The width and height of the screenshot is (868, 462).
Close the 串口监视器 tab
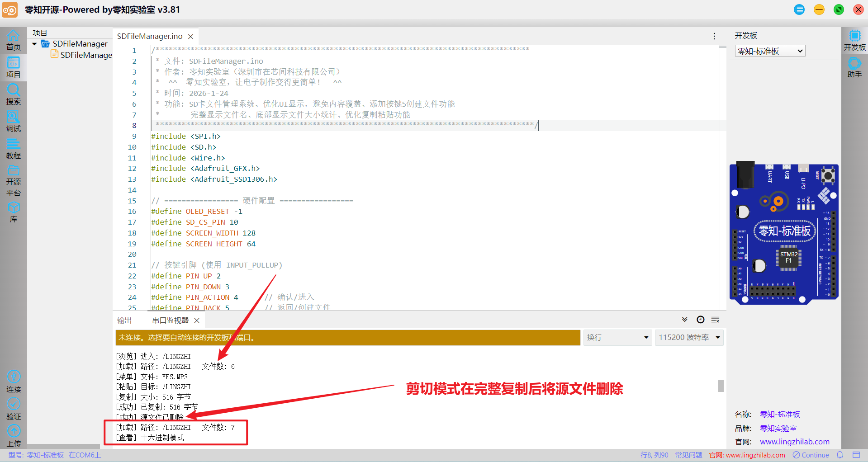197,321
